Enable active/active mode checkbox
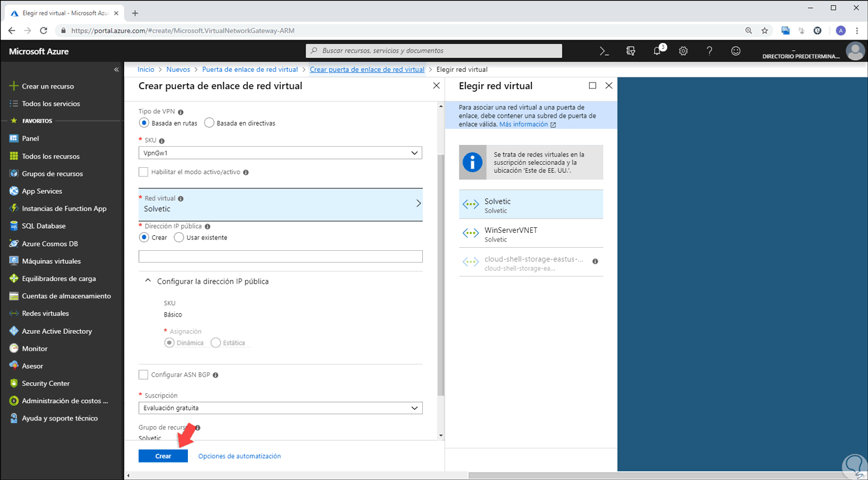This screenshot has height=480, width=868. coord(144,172)
